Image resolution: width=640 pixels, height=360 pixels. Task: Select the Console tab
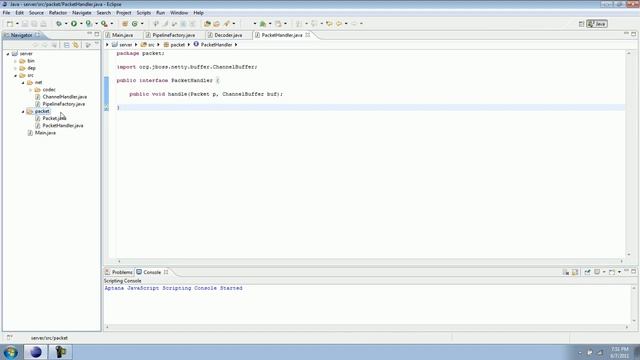[152, 272]
